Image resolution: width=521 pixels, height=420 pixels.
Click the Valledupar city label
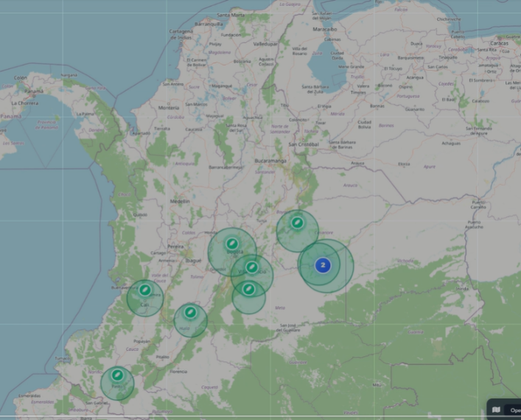click(x=265, y=44)
